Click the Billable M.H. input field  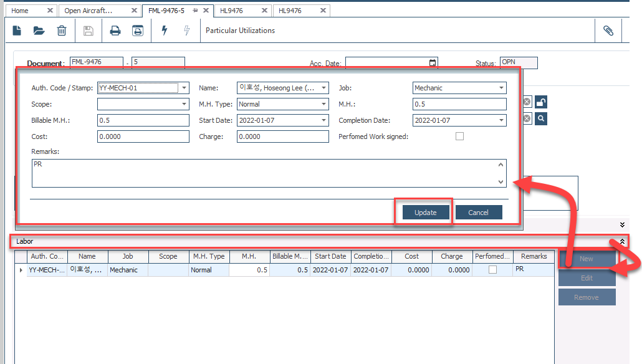click(143, 120)
